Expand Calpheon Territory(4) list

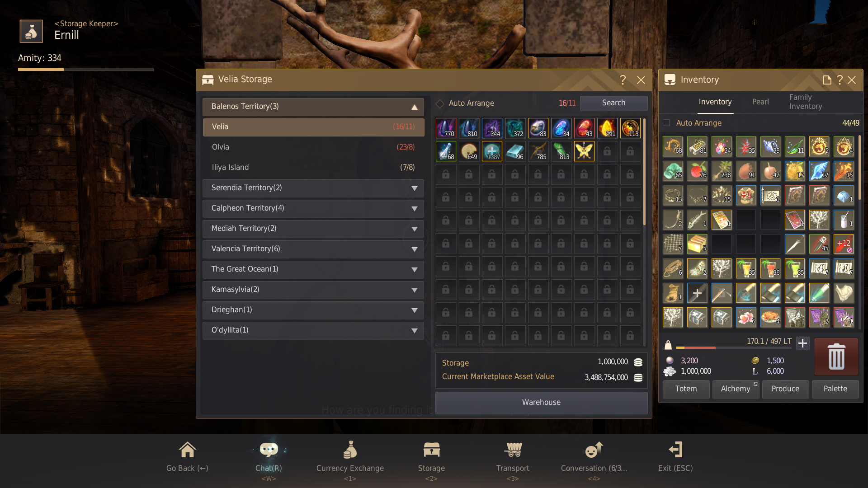[x=313, y=209]
